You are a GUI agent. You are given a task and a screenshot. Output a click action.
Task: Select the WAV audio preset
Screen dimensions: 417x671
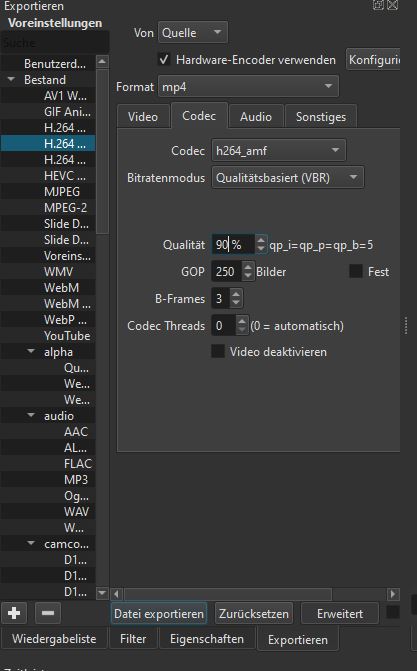[48, 511]
